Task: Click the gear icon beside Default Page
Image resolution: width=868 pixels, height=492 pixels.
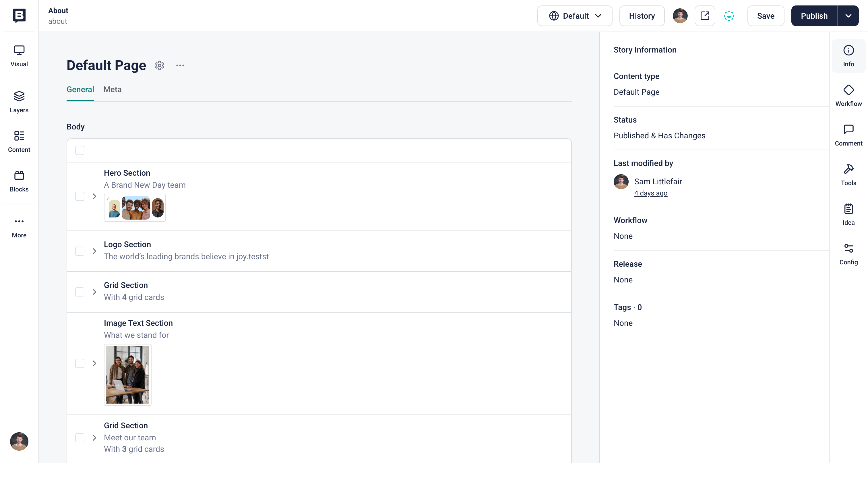Action: point(160,65)
